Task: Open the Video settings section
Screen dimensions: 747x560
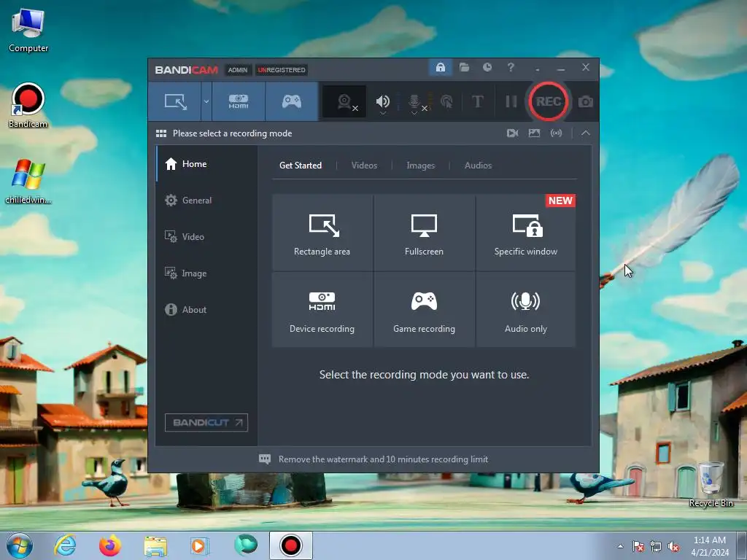Action: click(206, 237)
